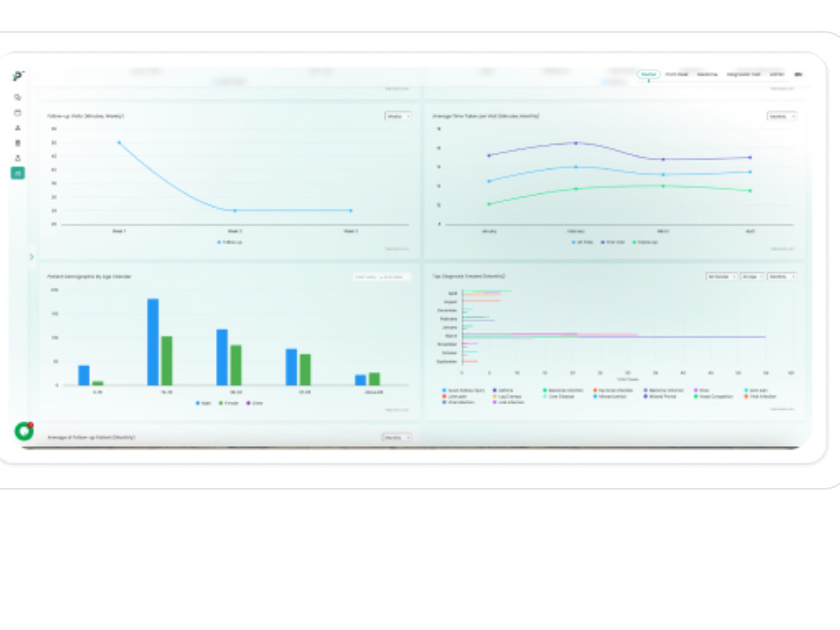
Task: Switch to the Medicine tab
Action: pos(707,75)
